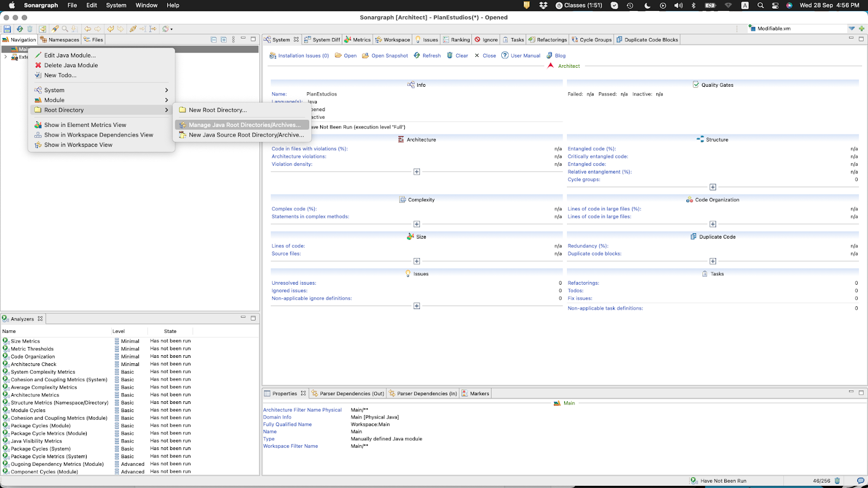Expand the Complexity section plus button
The width and height of the screenshot is (868, 488).
[x=417, y=224]
